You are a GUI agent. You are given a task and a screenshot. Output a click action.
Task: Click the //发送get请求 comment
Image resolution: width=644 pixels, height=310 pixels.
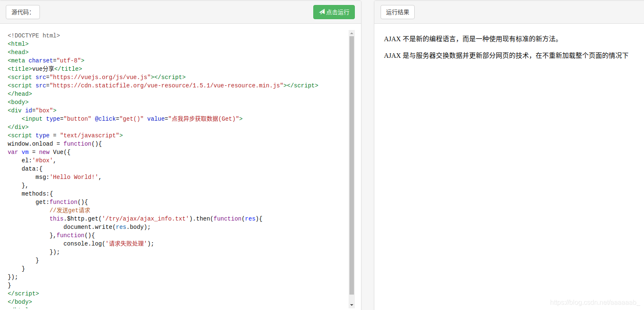(x=70, y=210)
